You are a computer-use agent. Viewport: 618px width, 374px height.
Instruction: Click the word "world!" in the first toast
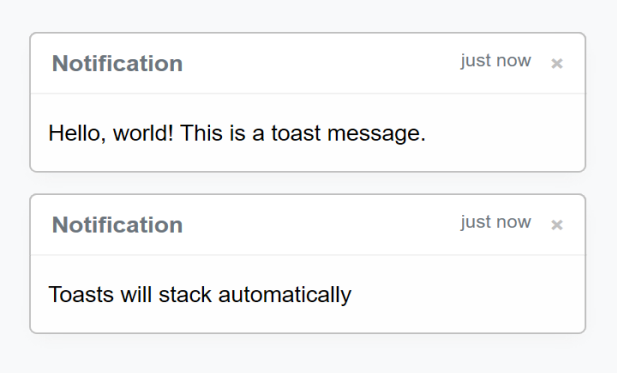[x=143, y=133]
